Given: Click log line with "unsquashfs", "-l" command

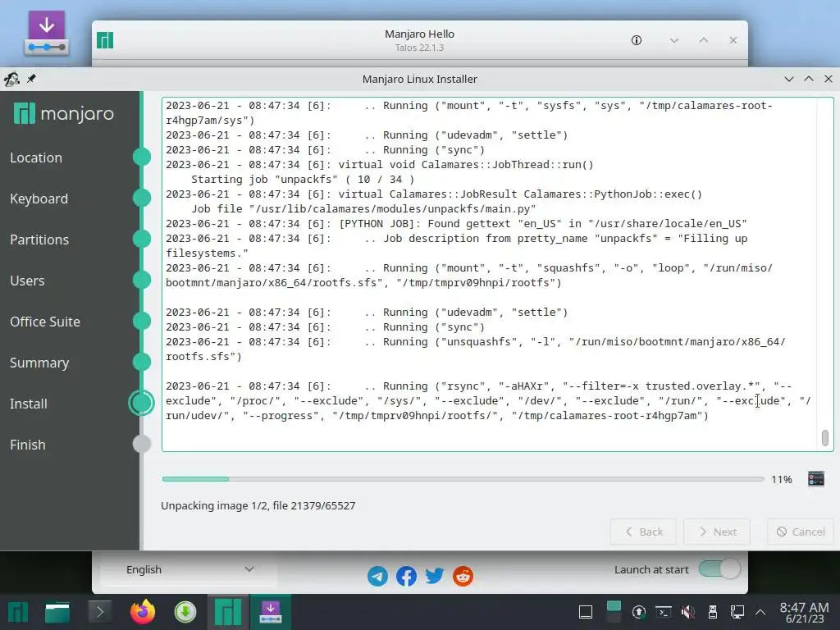Looking at the screenshot, I should [475, 349].
